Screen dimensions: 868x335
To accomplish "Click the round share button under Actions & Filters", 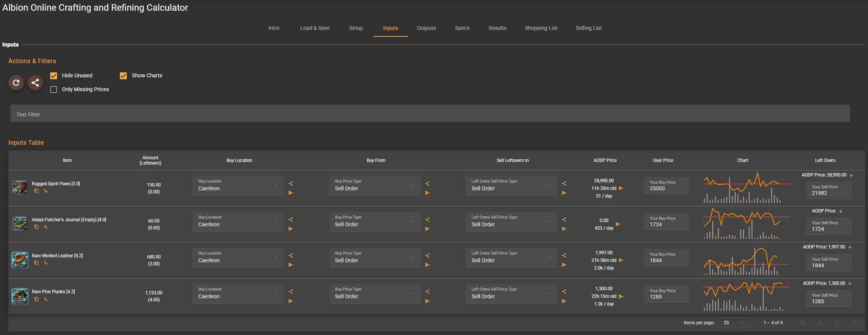I will tap(35, 83).
